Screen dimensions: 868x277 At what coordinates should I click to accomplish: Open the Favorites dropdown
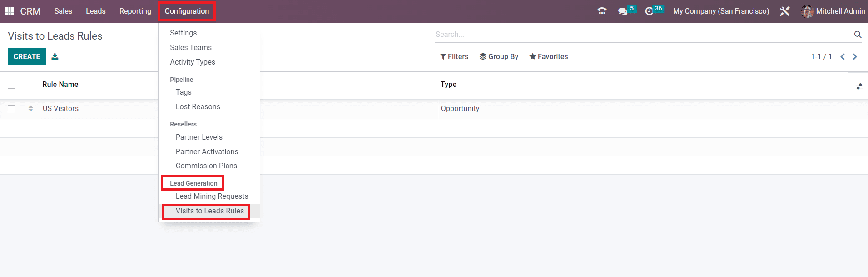(548, 57)
